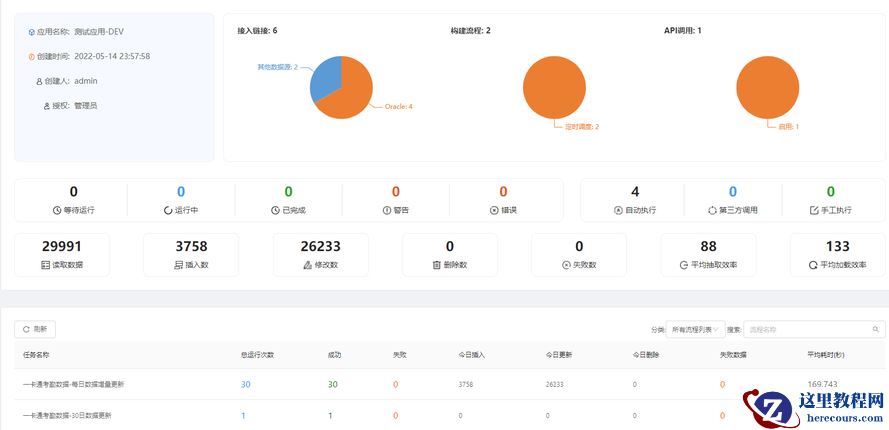Click the 平均抽取效率 icon
Viewport: 889px width, 430px height.
(684, 265)
